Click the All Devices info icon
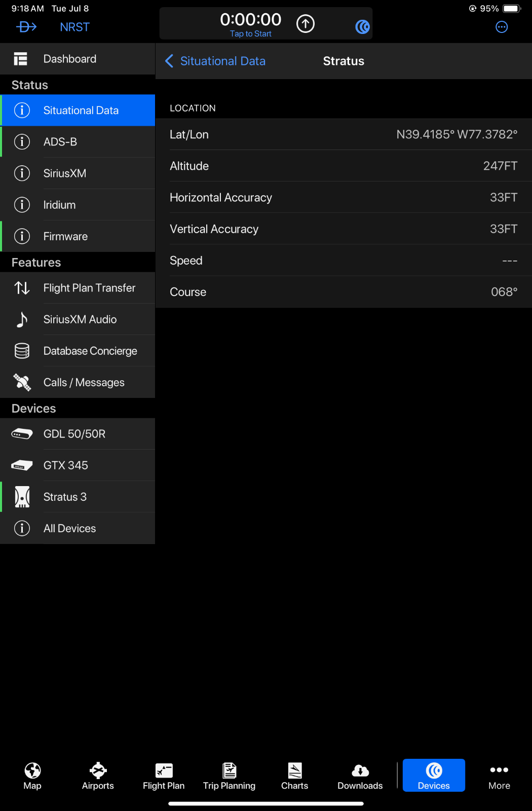The image size is (532, 811). pyautogui.click(x=22, y=528)
